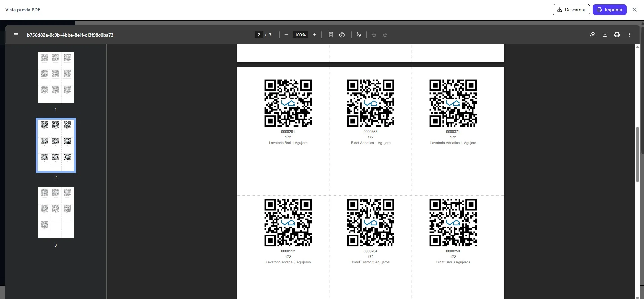Click the text Lavatorio Adriatica 1 Agujero
The image size is (644, 299).
[x=453, y=143]
